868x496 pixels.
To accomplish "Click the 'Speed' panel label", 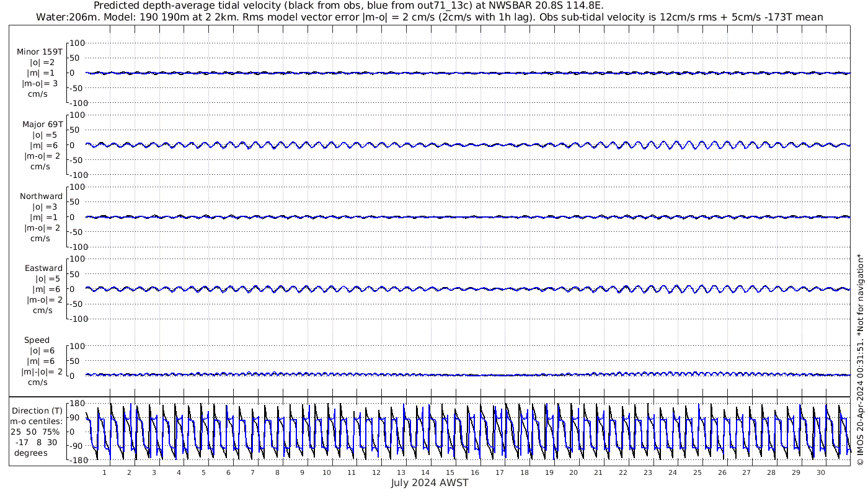I will coord(37,340).
